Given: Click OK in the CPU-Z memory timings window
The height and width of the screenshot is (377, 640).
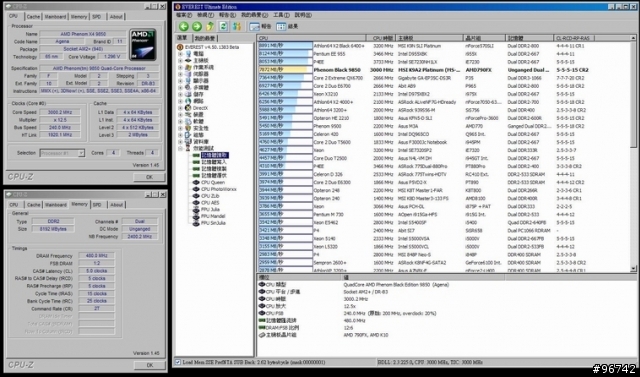Looking at the screenshot, I should pos(149,365).
